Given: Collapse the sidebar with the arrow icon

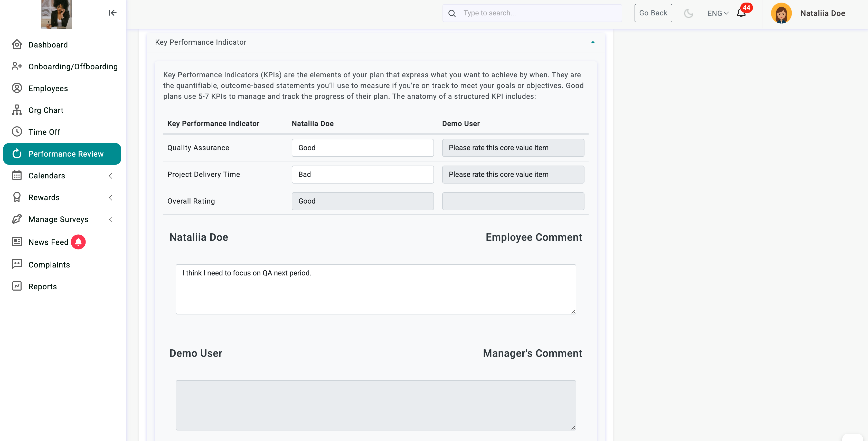Looking at the screenshot, I should point(112,13).
